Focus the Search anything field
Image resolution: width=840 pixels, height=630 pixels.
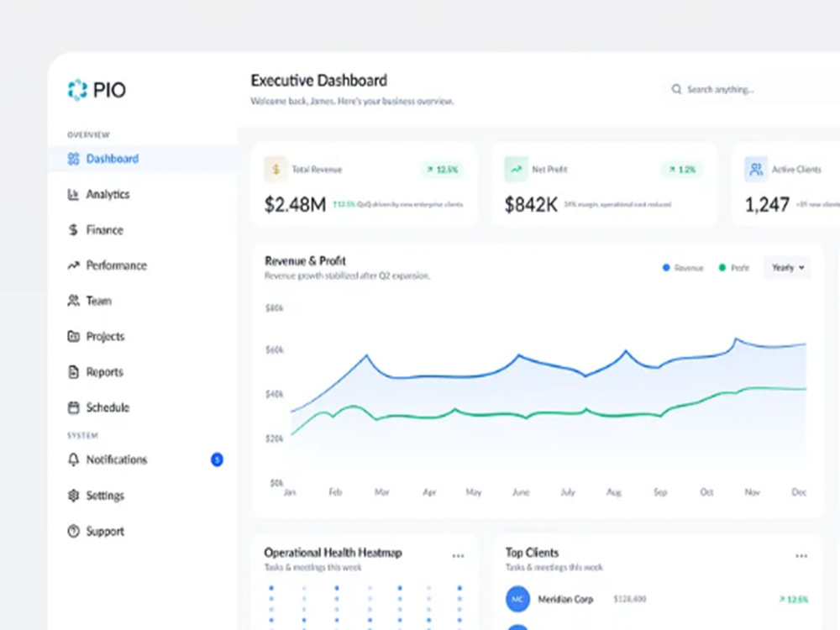tap(750, 89)
